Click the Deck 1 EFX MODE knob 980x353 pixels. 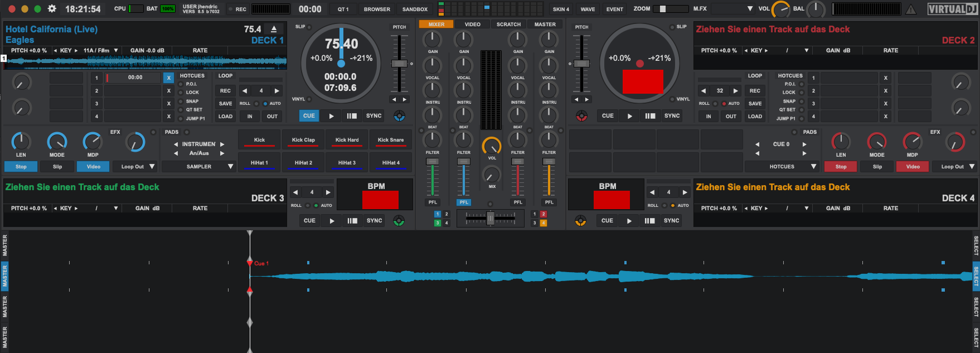(x=57, y=142)
